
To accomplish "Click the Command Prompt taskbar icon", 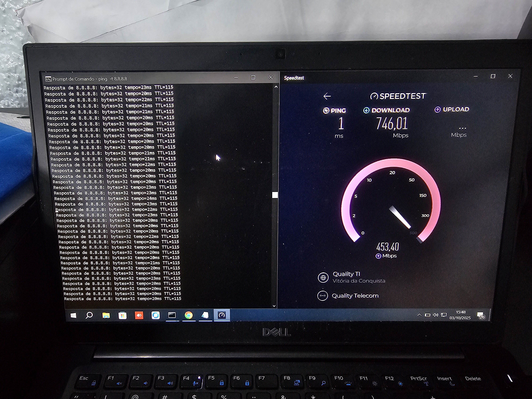I will (172, 315).
